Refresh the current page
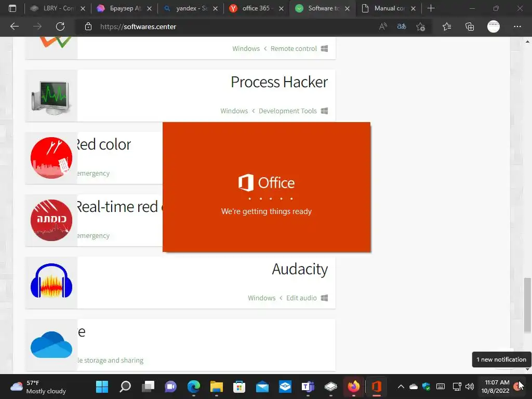This screenshot has height=399, width=532. [x=60, y=26]
